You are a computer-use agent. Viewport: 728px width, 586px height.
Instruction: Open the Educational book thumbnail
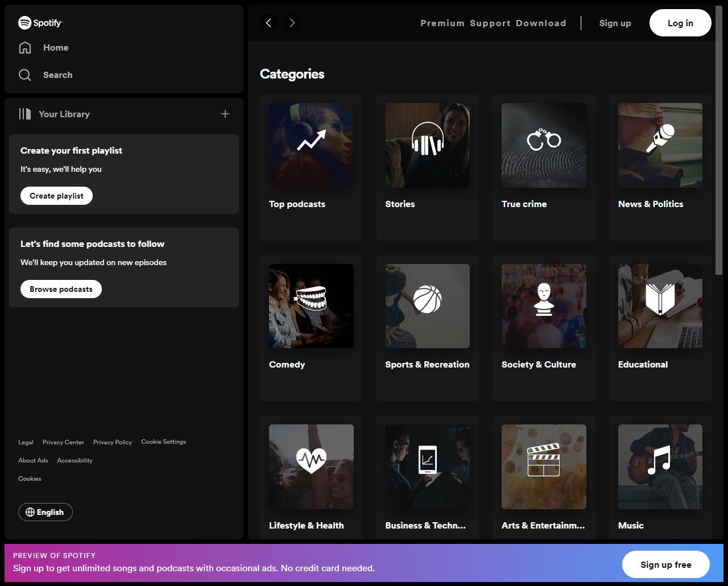point(660,306)
